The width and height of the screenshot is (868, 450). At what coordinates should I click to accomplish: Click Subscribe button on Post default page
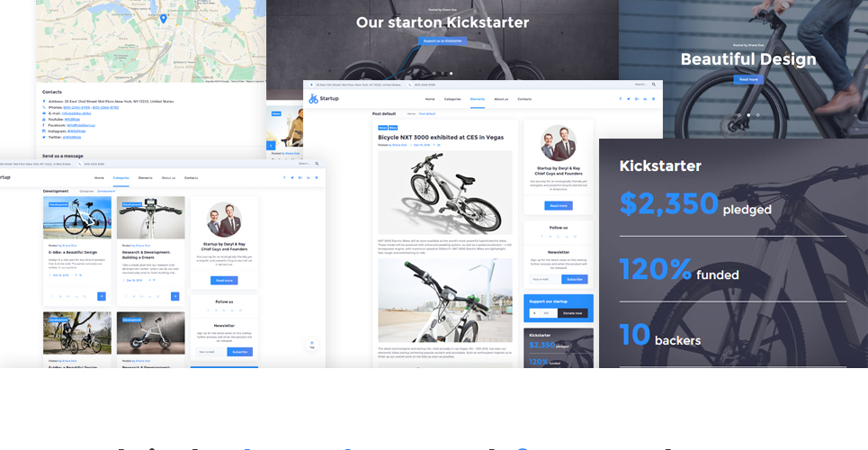(575, 279)
